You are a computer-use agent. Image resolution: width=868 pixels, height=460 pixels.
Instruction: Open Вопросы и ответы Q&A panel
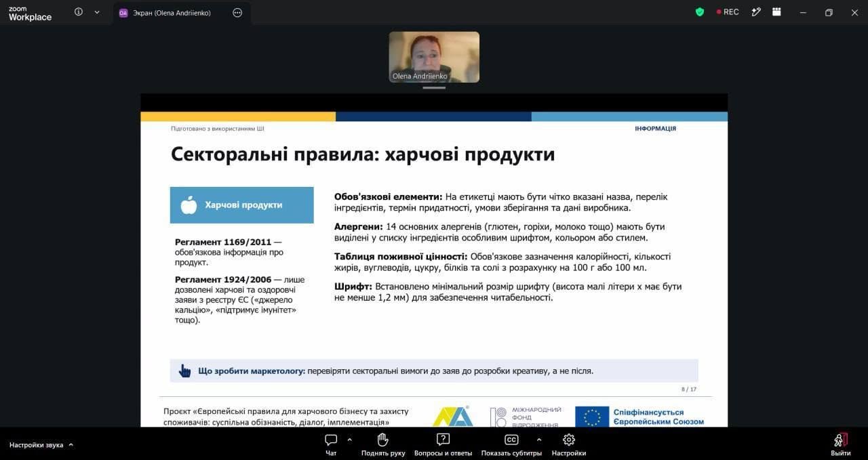pos(443,444)
